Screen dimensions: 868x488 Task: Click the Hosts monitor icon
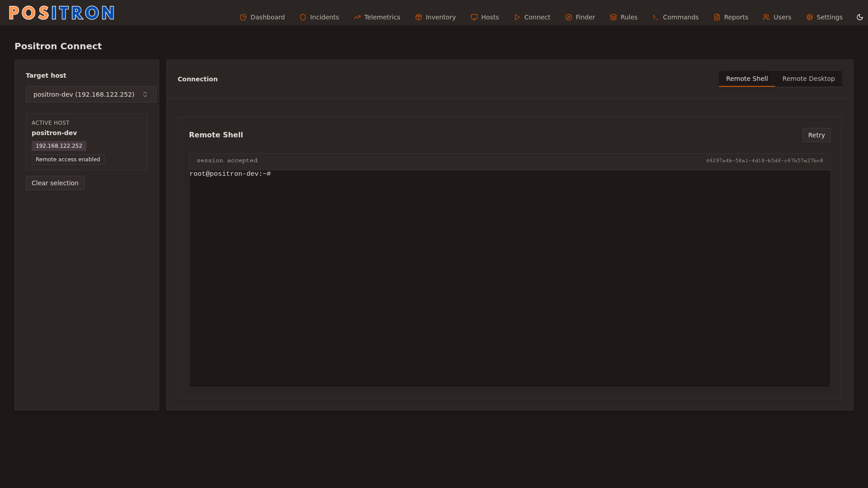tap(474, 17)
